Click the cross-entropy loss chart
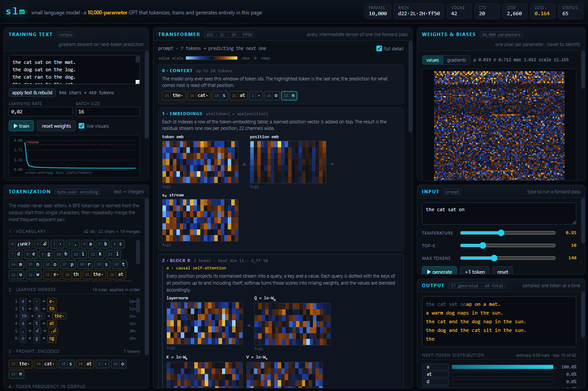 pos(74,156)
